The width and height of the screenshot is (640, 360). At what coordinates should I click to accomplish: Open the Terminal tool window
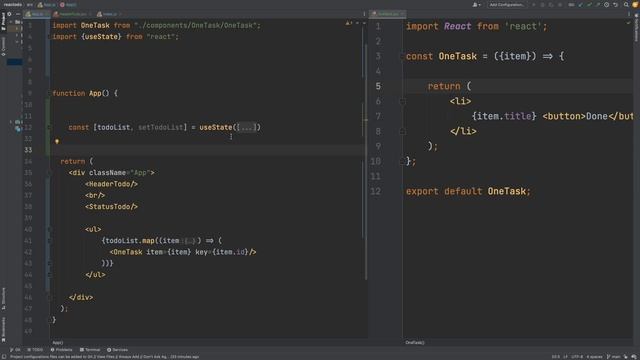[x=90, y=350]
